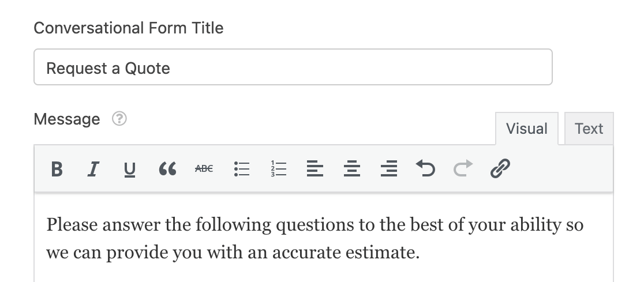Place the cursor in the message body text

click(314, 239)
